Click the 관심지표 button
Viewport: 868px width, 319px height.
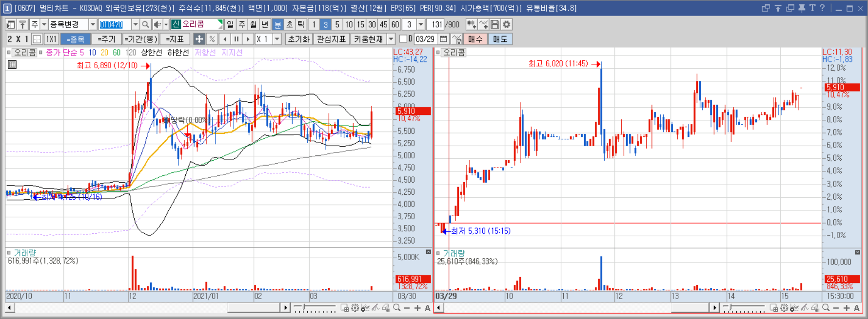click(332, 39)
